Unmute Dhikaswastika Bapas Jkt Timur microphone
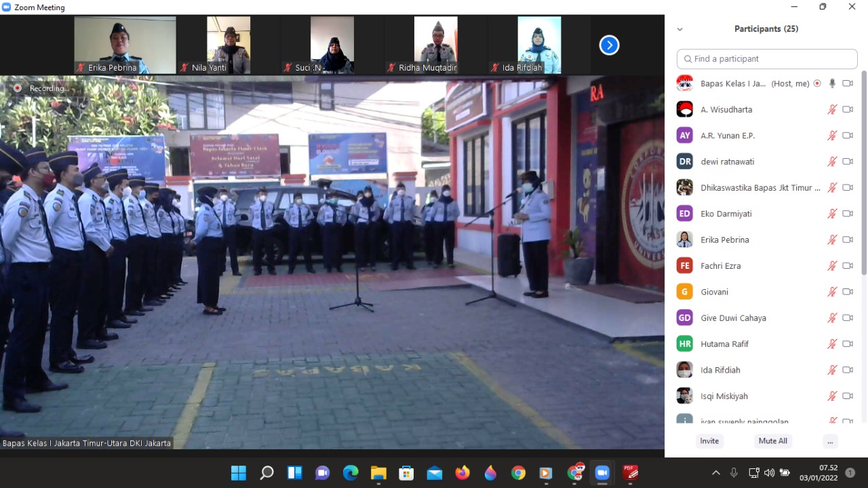The width and height of the screenshot is (868, 488). [832, 187]
